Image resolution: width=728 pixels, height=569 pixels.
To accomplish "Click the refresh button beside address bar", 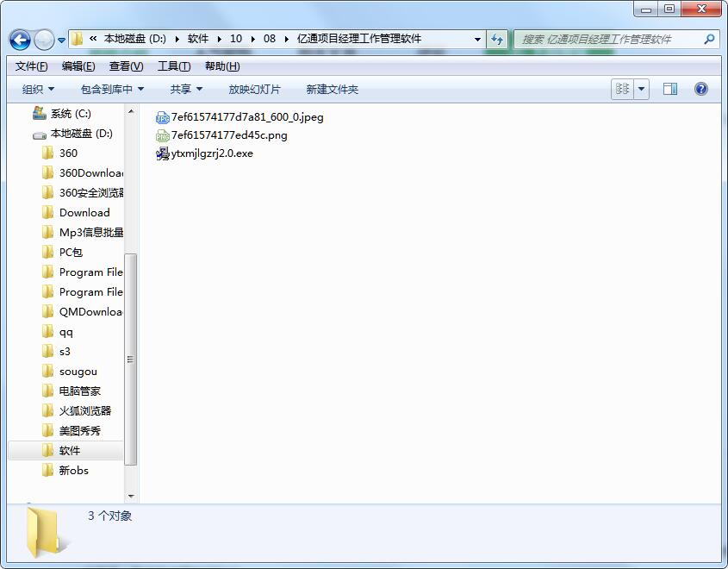I will coord(497,39).
